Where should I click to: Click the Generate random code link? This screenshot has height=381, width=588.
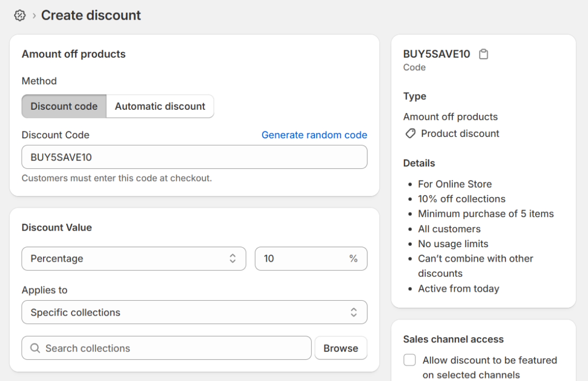[314, 135]
